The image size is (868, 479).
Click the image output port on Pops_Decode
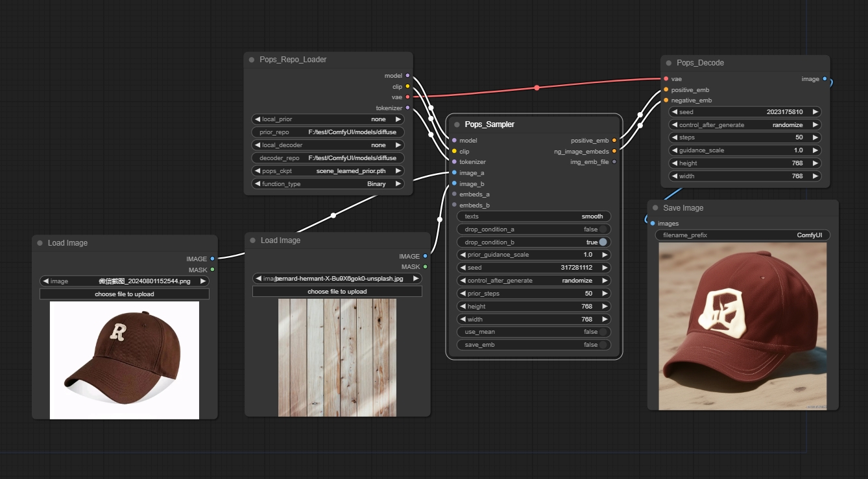(825, 79)
